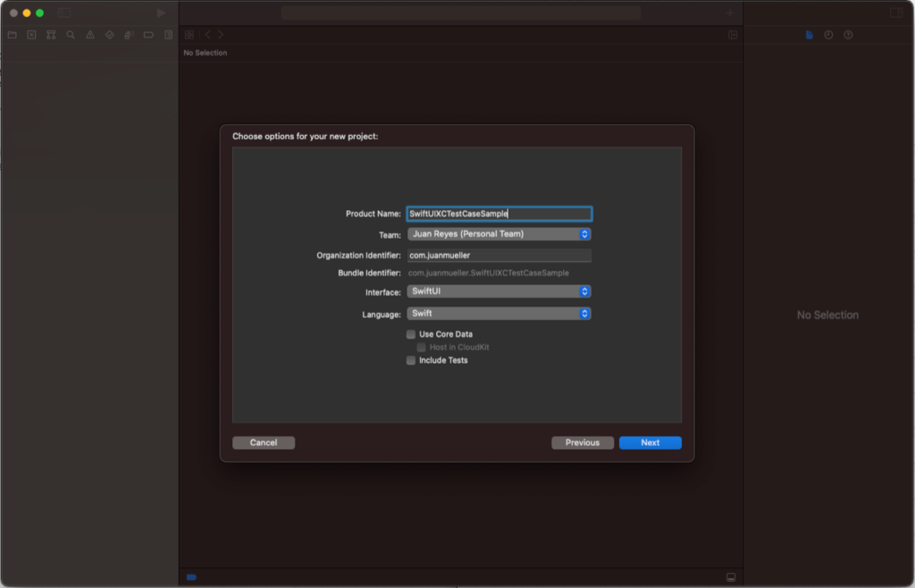Click the 'Organization Identifier:' label
The width and height of the screenshot is (915, 588).
point(359,256)
